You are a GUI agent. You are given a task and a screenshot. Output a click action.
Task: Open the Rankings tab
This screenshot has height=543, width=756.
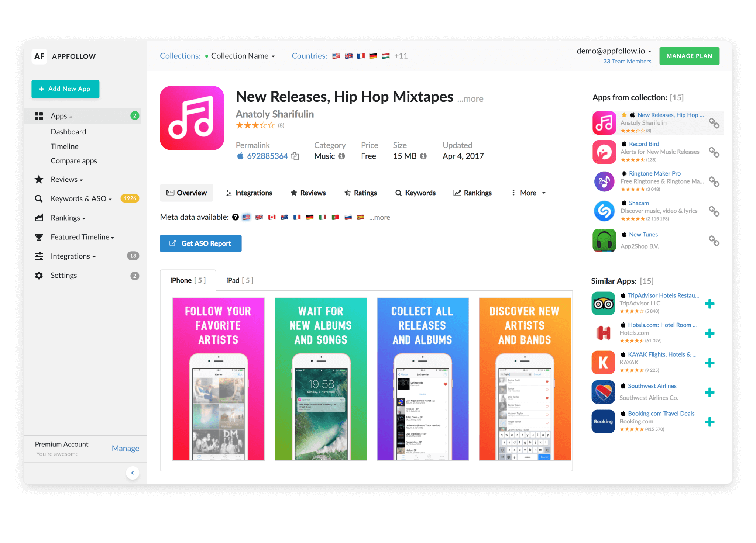[x=473, y=193]
